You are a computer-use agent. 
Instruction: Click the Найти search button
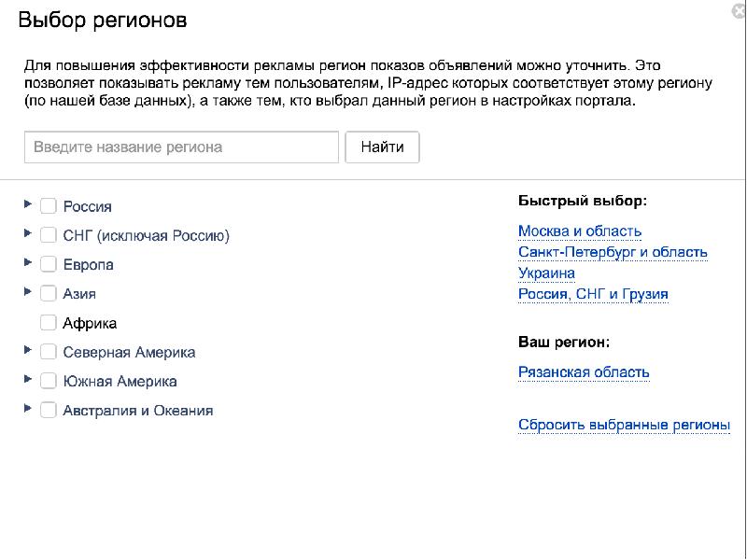tap(382, 147)
